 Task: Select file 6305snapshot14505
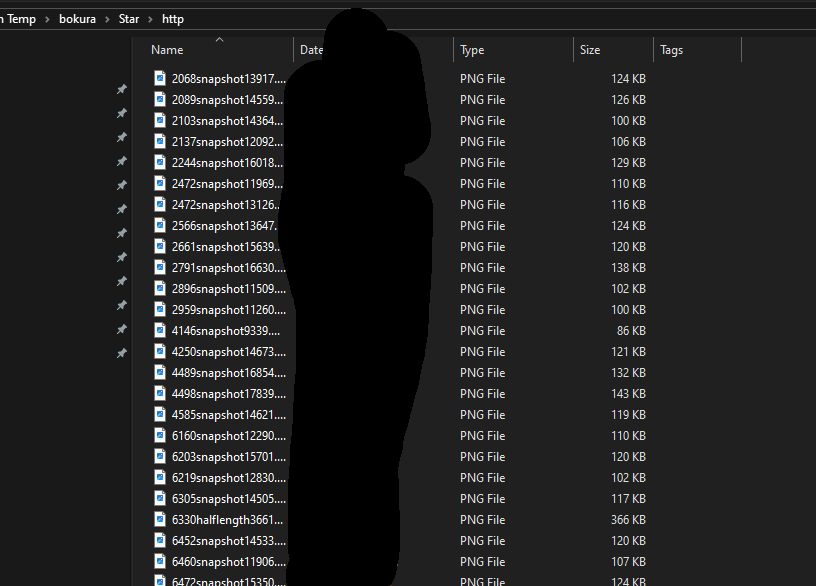[229, 499]
